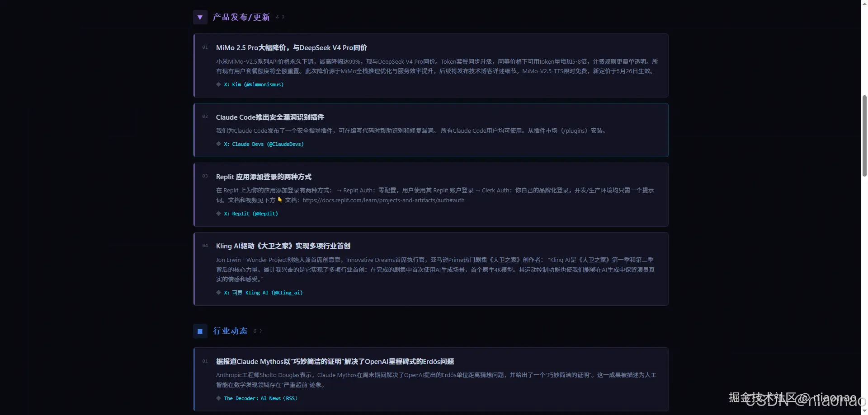The width and height of the screenshot is (868, 415).
Task: Visit source The Decoder: AI News (RSS)
Action: [x=261, y=398]
